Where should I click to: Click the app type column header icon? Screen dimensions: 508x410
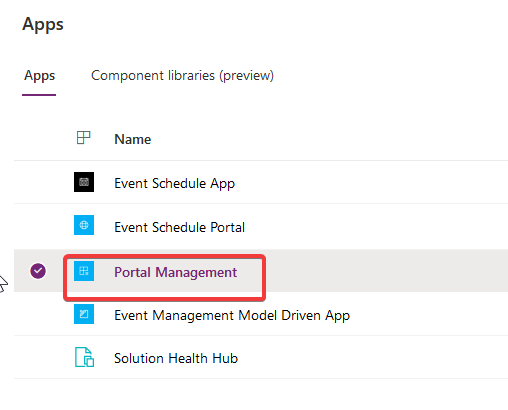(84, 138)
